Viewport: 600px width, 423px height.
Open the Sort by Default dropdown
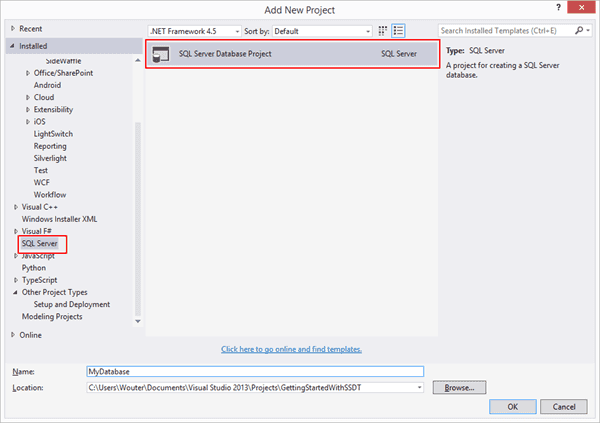(322, 31)
